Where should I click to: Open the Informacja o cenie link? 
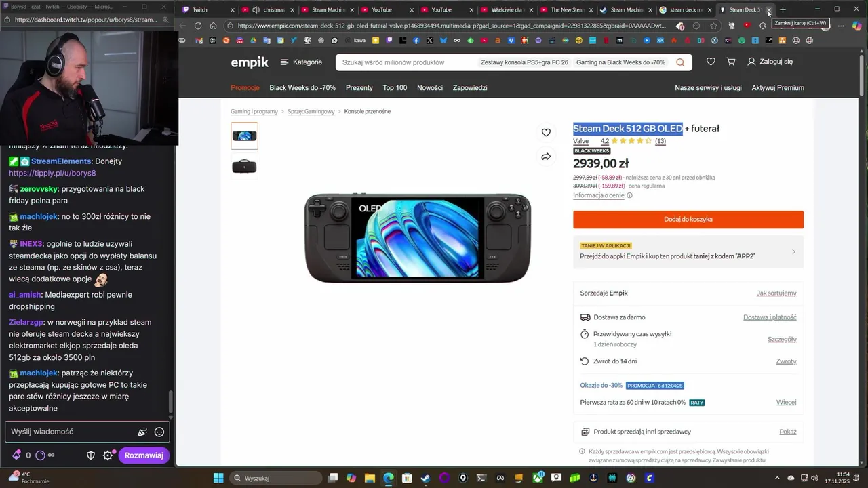pos(599,195)
